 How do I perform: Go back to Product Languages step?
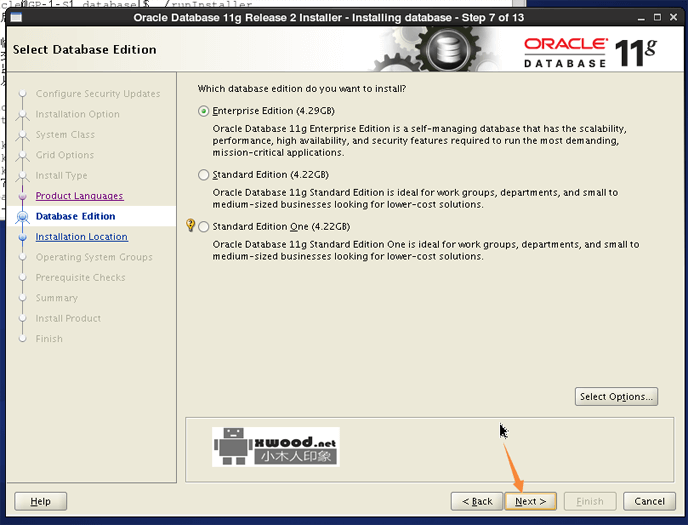click(x=79, y=196)
